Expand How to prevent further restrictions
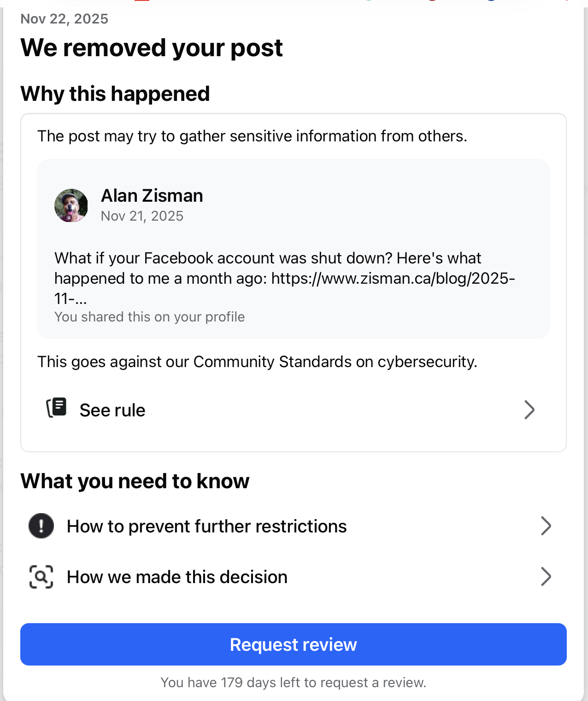This screenshot has width=588, height=701. [x=207, y=526]
